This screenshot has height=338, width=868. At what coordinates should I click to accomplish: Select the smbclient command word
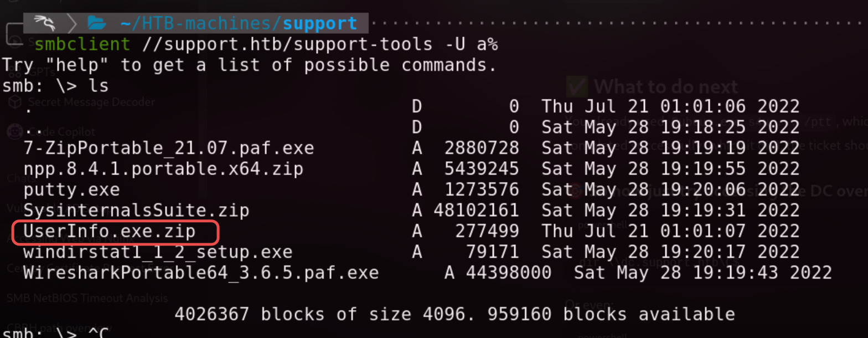(x=82, y=44)
